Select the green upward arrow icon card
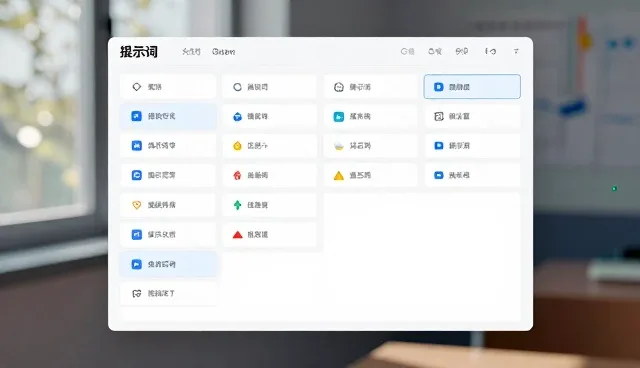 pyautogui.click(x=269, y=205)
